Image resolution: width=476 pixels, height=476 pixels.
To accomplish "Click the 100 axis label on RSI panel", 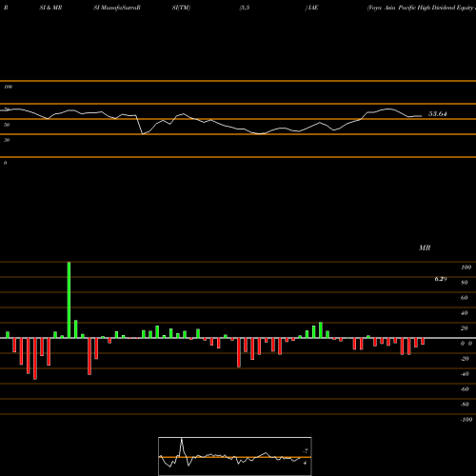I will [x=9, y=87].
